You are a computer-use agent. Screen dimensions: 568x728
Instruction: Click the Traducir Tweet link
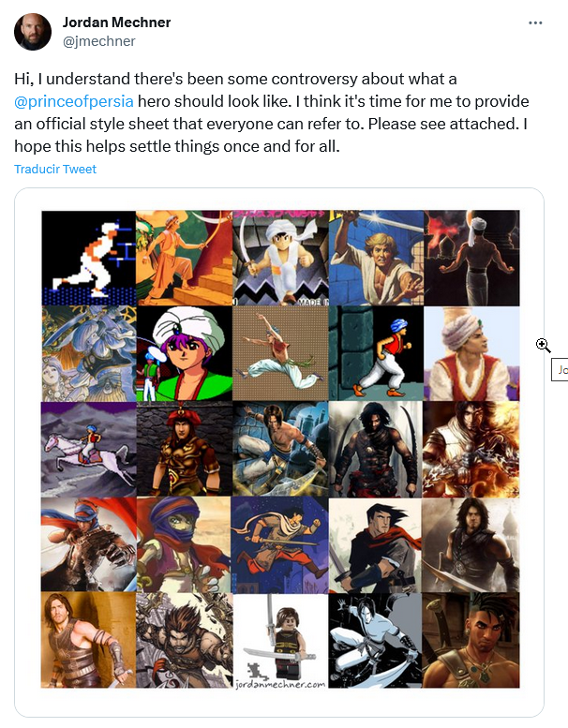[x=55, y=169]
